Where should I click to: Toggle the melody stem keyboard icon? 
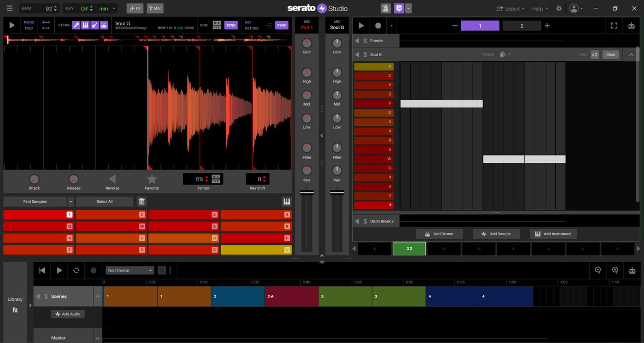point(85,25)
